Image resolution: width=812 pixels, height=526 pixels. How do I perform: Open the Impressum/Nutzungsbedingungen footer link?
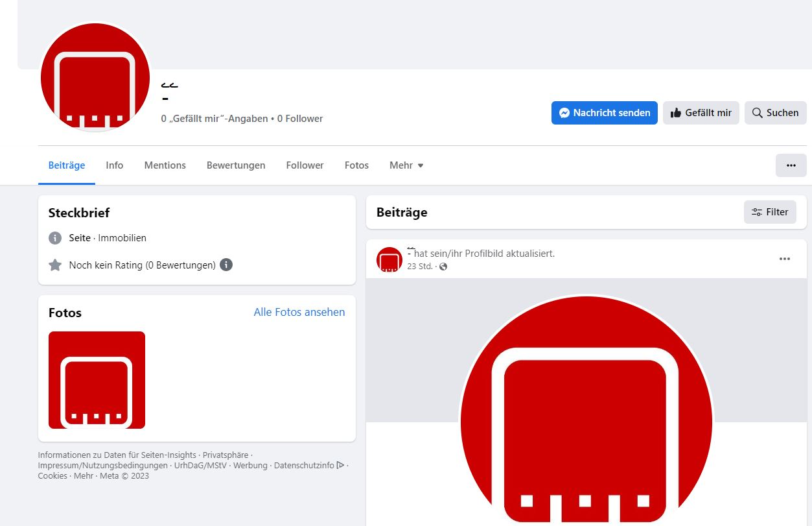(x=102, y=466)
